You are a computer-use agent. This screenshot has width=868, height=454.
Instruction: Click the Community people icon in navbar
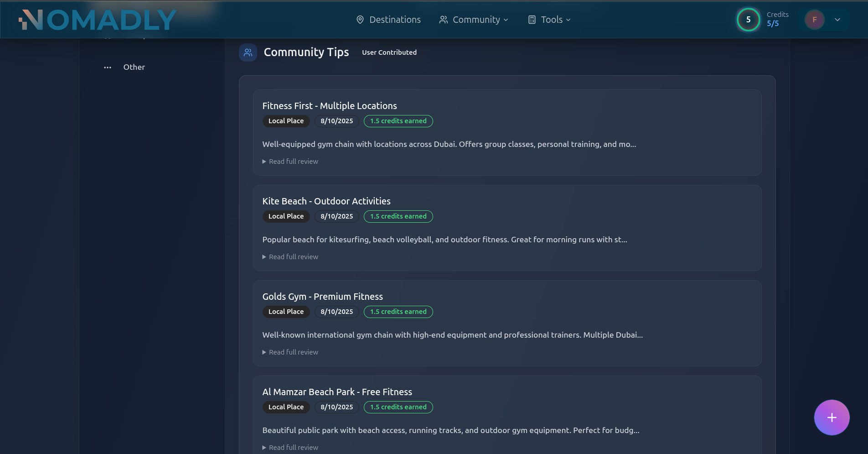443,20
